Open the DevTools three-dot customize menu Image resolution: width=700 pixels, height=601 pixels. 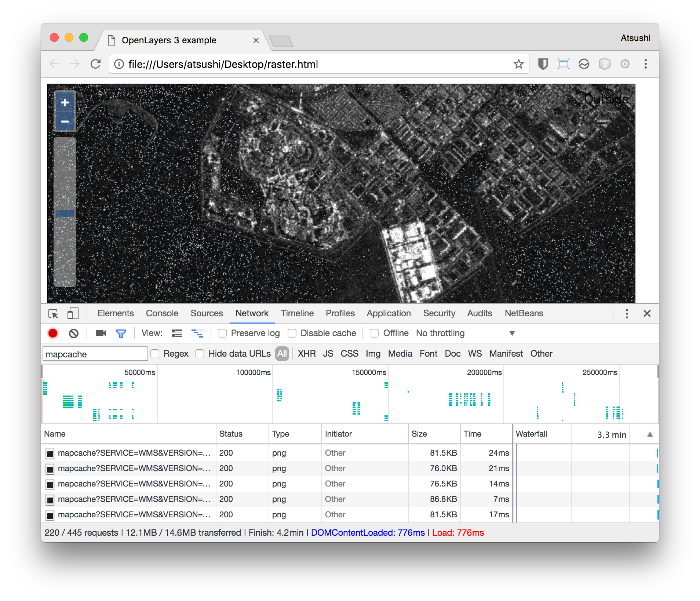[627, 313]
